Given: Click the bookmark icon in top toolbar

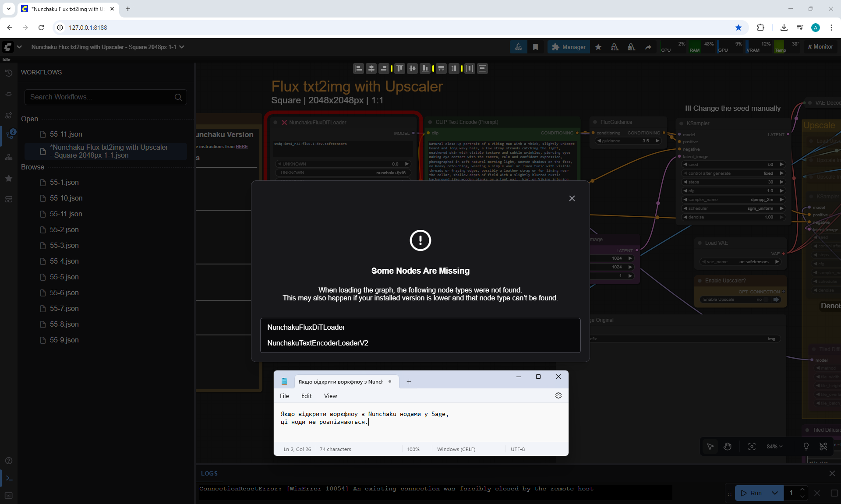Looking at the screenshot, I should pos(535,47).
